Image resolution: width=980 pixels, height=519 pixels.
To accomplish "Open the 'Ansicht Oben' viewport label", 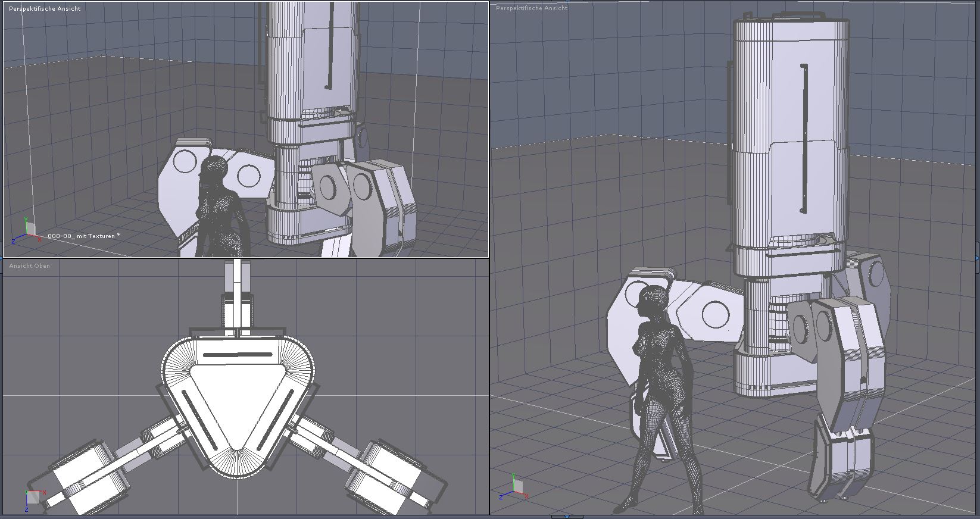I will tap(30, 266).
